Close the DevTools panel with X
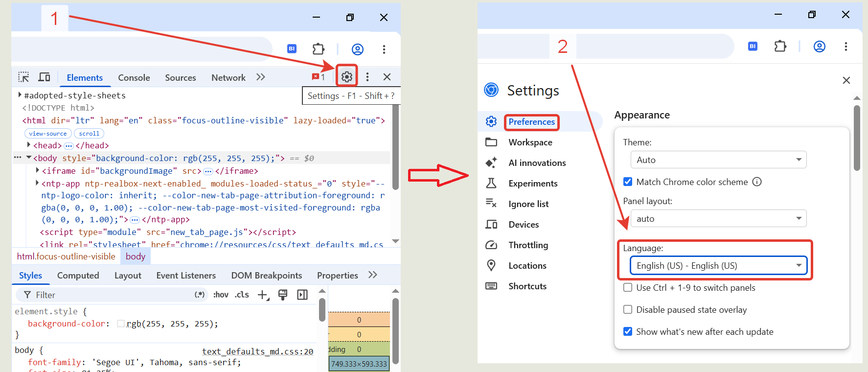 (387, 77)
